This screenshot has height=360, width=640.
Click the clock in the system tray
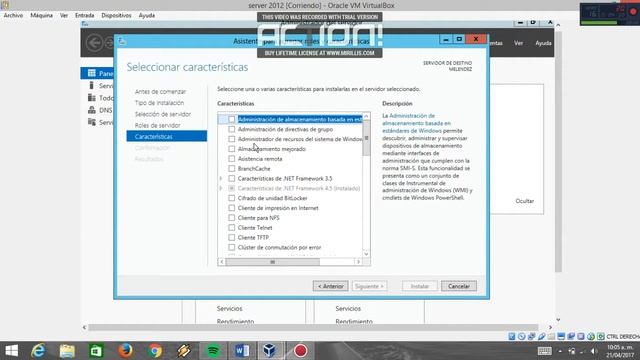click(620, 351)
